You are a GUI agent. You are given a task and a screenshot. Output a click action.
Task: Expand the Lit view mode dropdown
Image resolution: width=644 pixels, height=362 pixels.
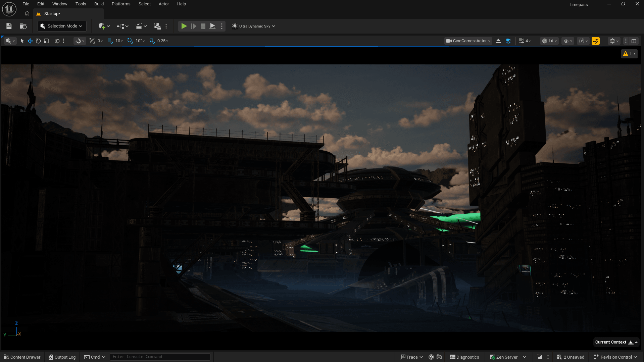tap(550, 41)
